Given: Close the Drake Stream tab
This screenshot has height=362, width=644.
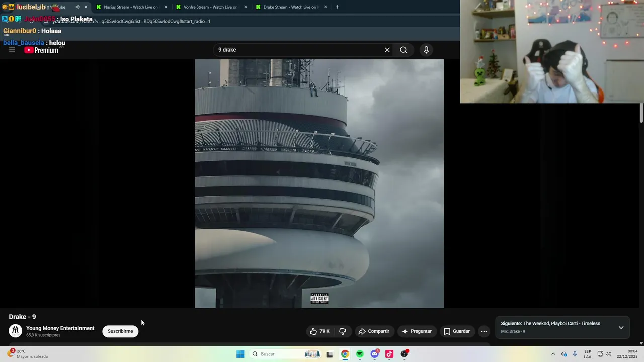Looking at the screenshot, I should (325, 7).
